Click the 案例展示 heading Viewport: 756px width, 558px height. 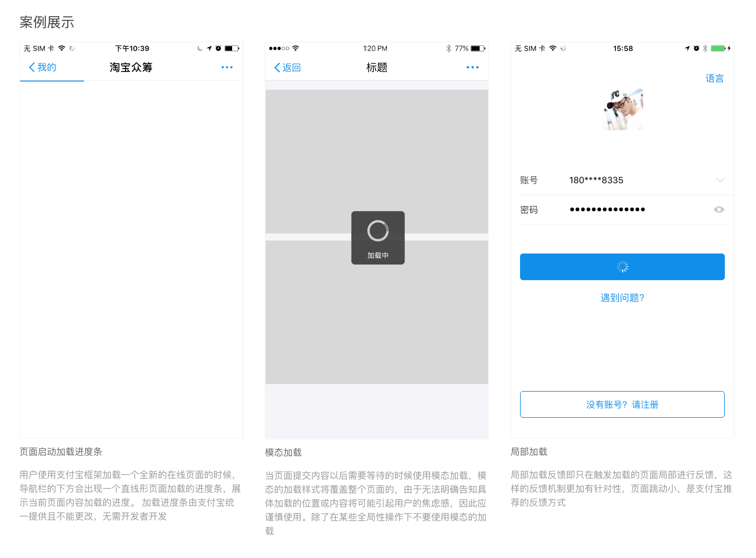click(x=47, y=22)
